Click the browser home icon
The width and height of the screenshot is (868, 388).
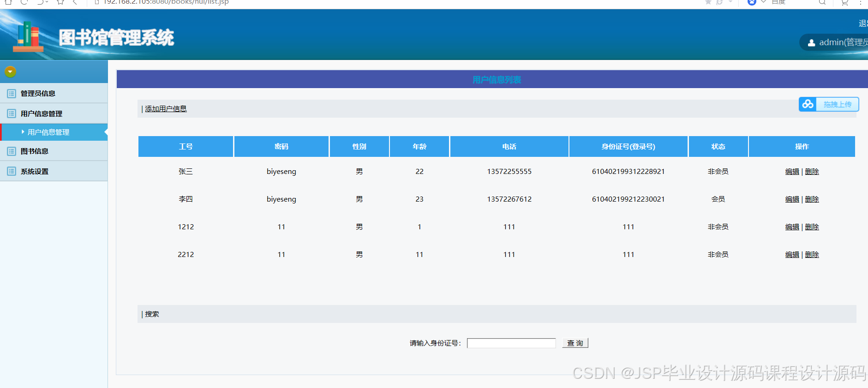pyautogui.click(x=8, y=2)
